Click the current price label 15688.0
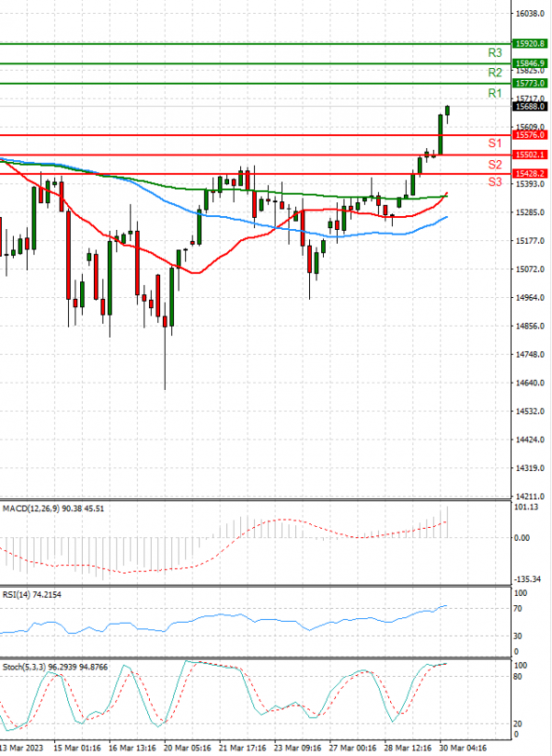The image size is (552, 756). click(x=529, y=107)
